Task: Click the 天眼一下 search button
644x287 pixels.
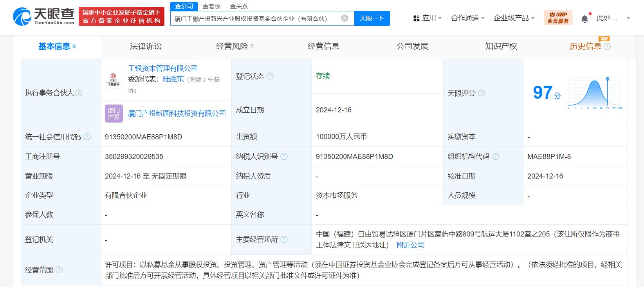Action: [372, 18]
